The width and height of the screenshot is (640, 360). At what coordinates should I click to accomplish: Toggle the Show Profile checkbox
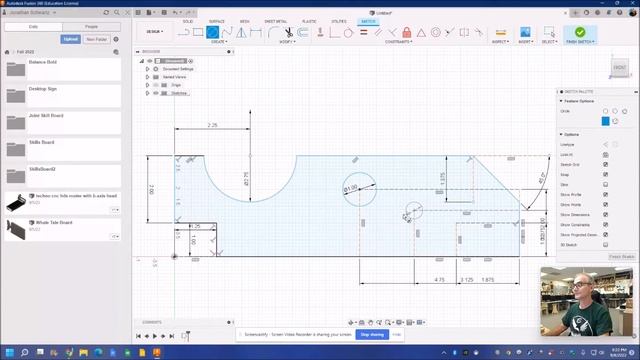coord(605,195)
